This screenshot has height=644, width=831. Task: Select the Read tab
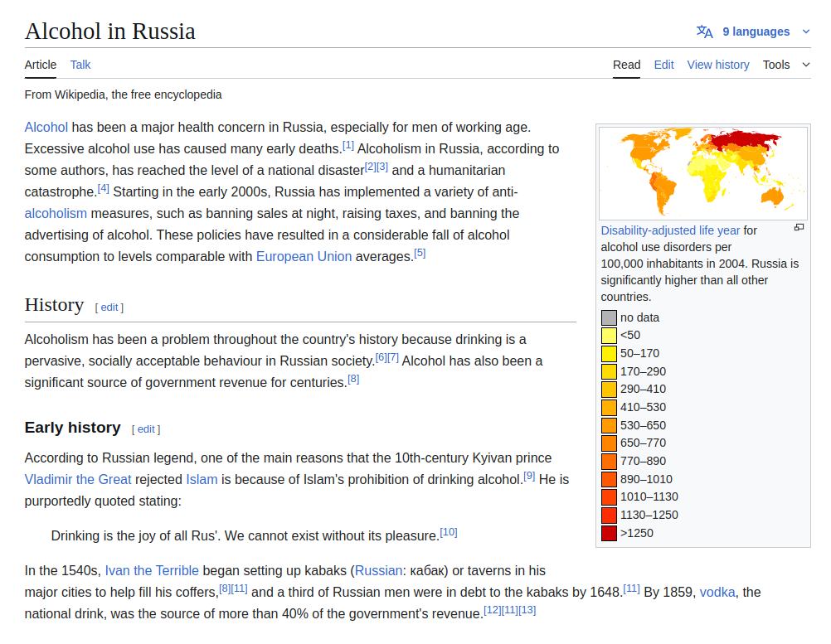[x=626, y=65]
